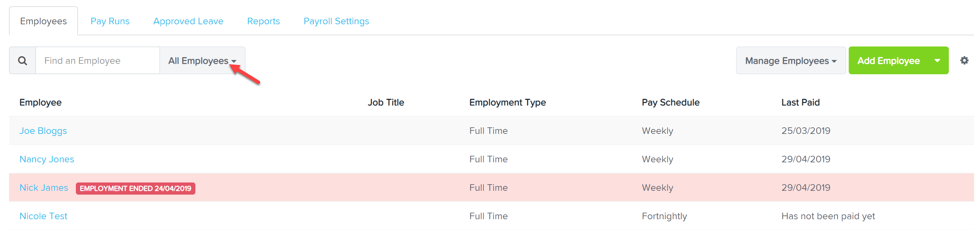
Task: Select the Employees tab
Action: tap(43, 21)
